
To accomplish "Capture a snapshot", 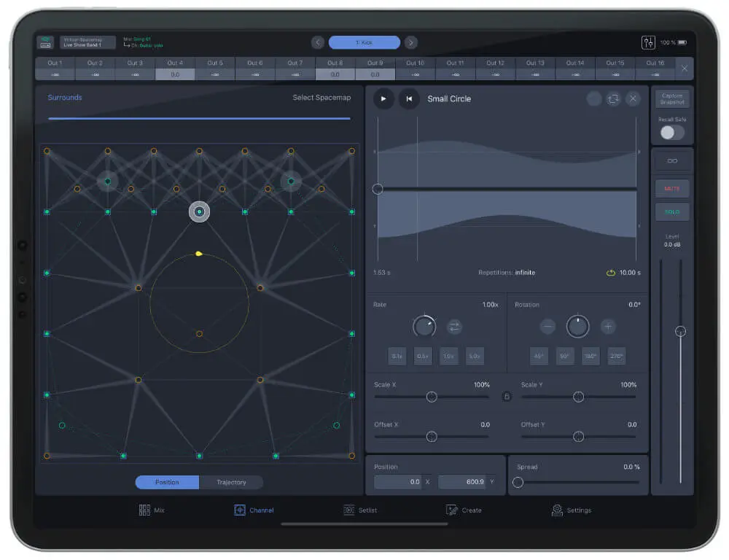I will pyautogui.click(x=671, y=98).
